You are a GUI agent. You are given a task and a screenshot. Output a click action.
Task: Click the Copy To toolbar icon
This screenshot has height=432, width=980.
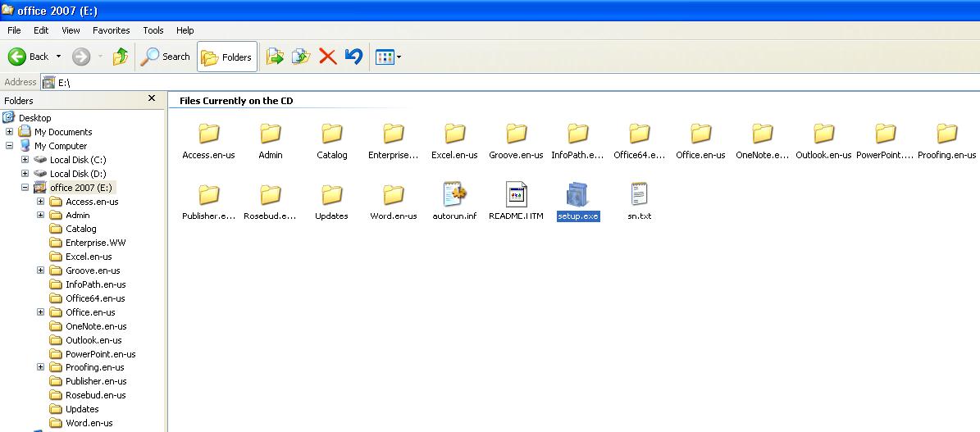301,57
